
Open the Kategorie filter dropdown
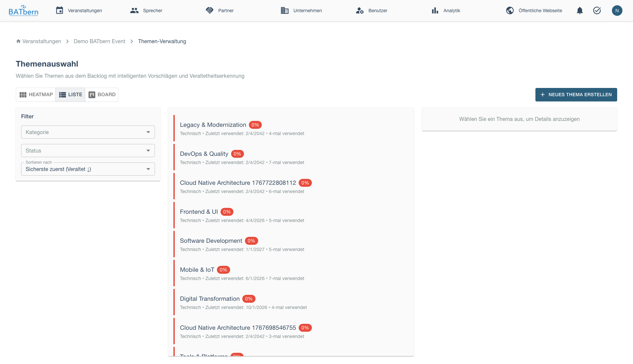[x=88, y=132]
